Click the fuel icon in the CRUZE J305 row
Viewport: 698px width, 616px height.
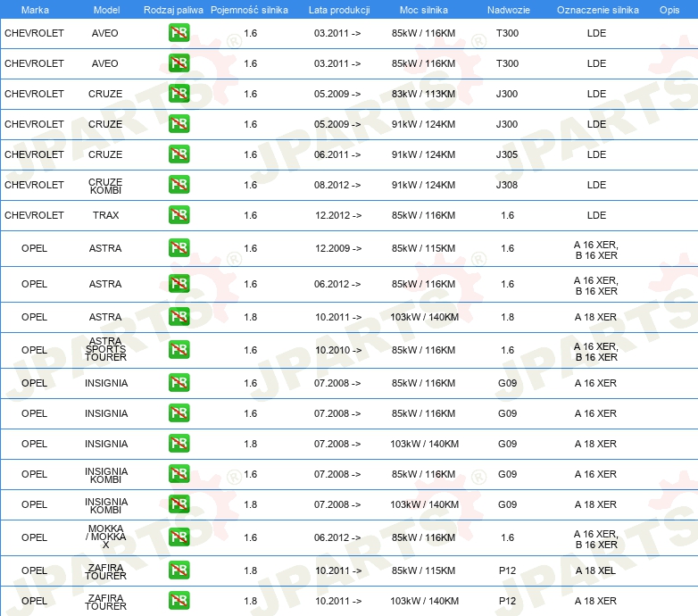click(179, 154)
